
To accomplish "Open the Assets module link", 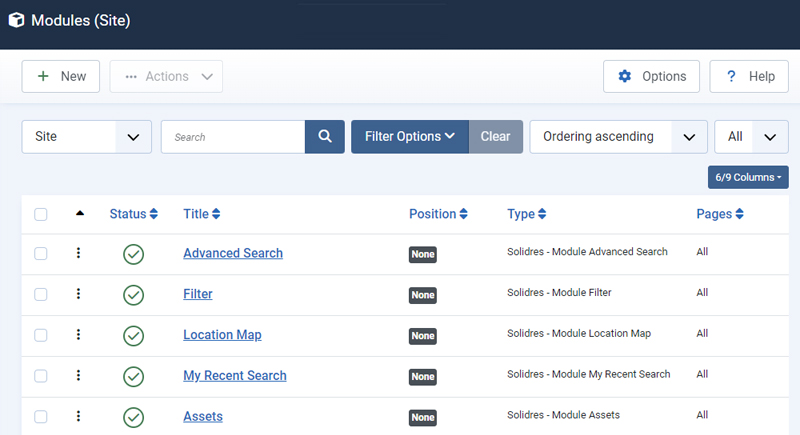I will coord(203,416).
